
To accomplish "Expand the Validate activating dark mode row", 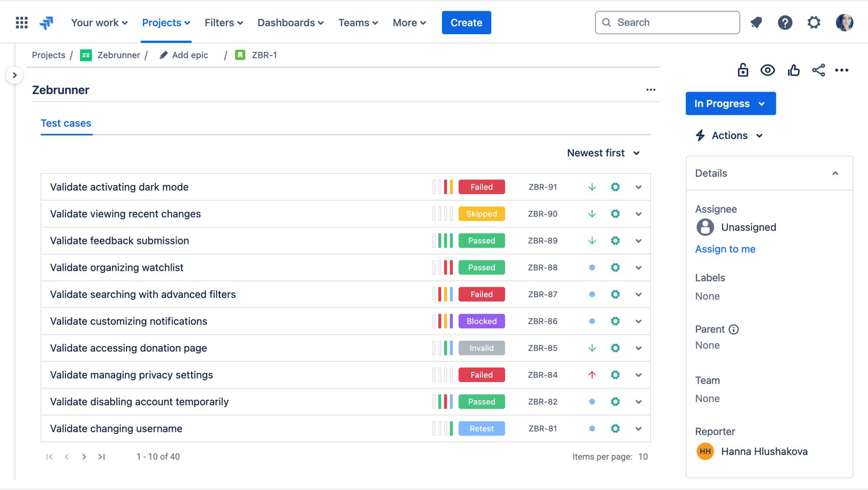I will click(638, 187).
